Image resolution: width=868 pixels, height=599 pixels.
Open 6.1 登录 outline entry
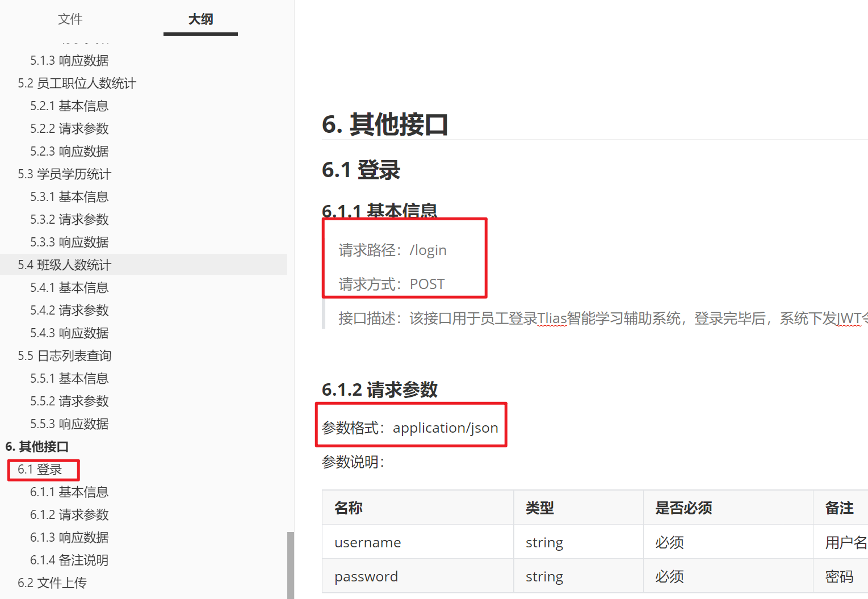point(40,470)
